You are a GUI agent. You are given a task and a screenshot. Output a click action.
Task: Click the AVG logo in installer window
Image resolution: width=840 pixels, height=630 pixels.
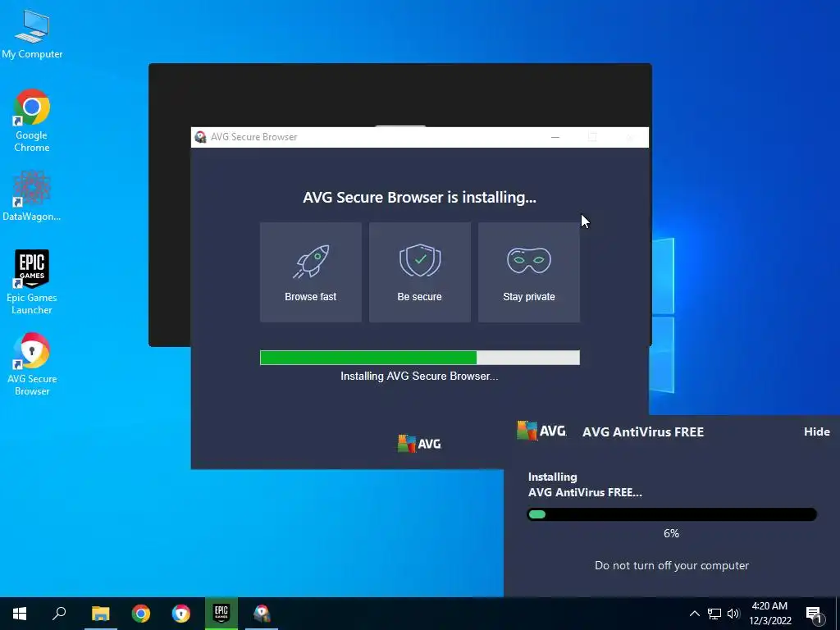point(419,444)
